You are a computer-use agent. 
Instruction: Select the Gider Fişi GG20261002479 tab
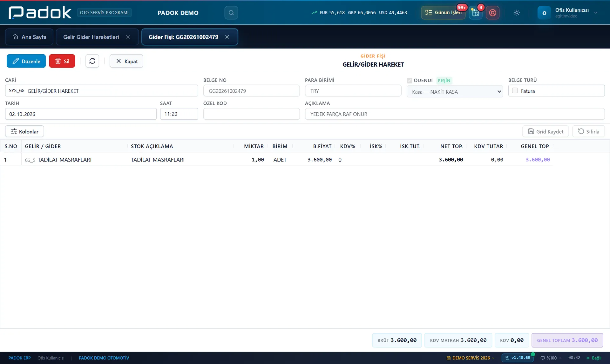pos(183,37)
